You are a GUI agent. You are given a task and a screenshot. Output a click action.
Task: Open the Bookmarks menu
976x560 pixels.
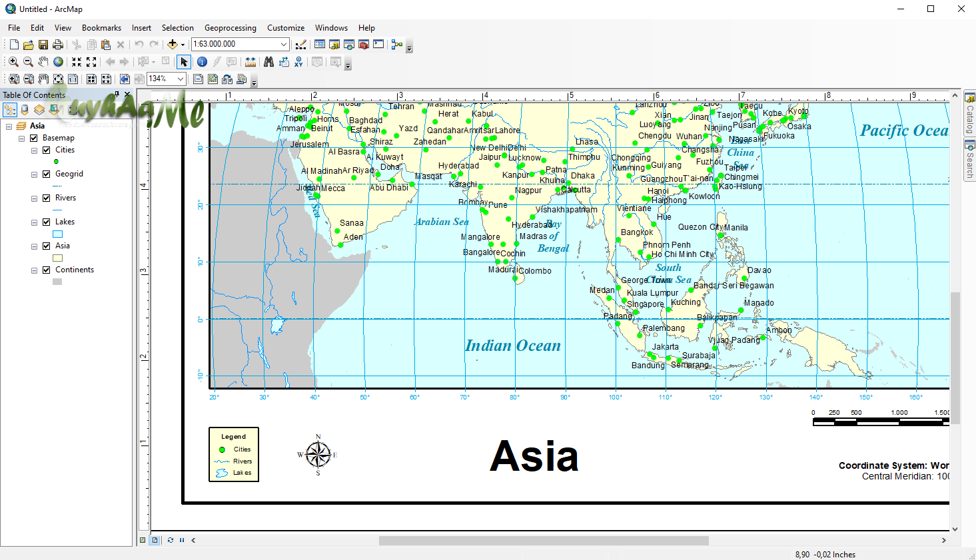click(101, 28)
